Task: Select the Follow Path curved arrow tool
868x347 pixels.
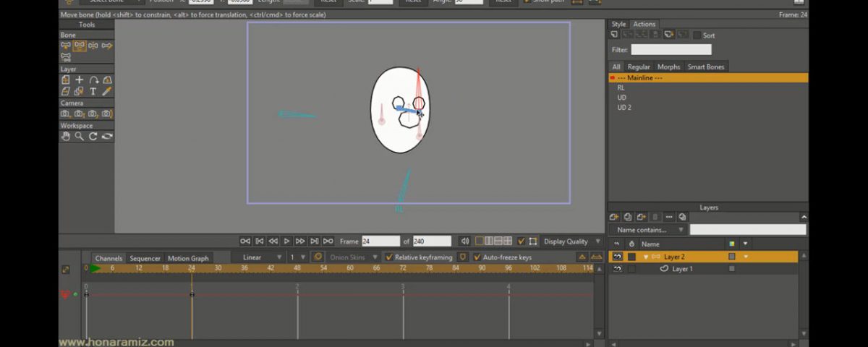Action: click(93, 80)
